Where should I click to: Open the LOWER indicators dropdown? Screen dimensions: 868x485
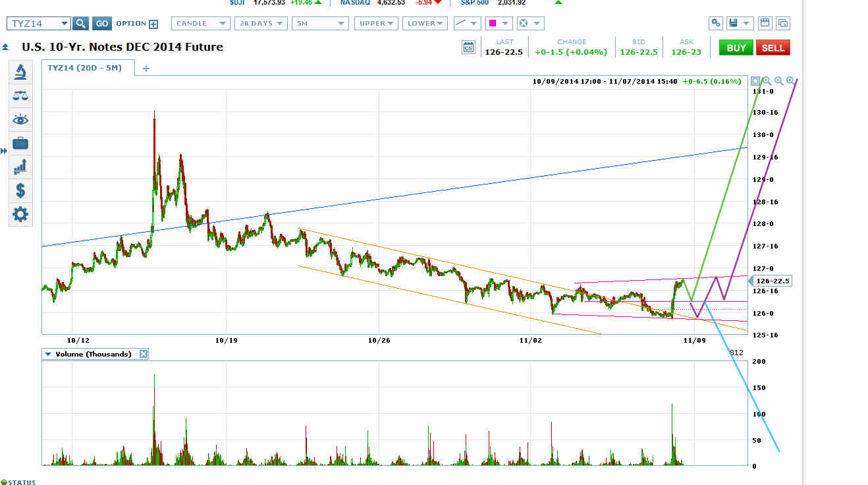click(x=425, y=23)
